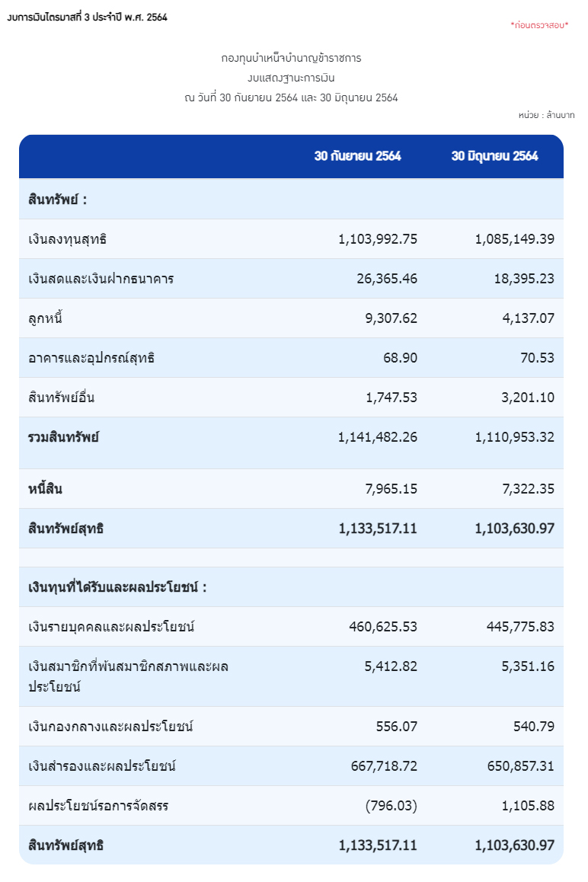Click the 'อาคารและอุปกรณ์สุทธิ' row label
This screenshot has width=588, height=882.
(91, 358)
